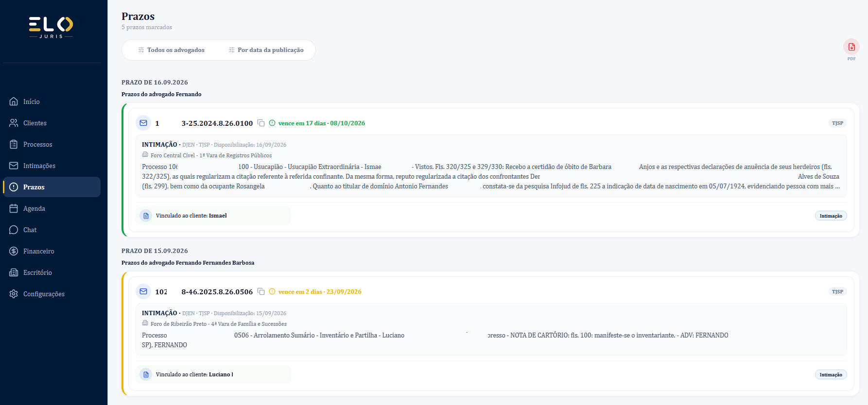Screen dimensions: 868x405
Task: Click the '5 prazos marcados' counter
Action: (x=147, y=27)
